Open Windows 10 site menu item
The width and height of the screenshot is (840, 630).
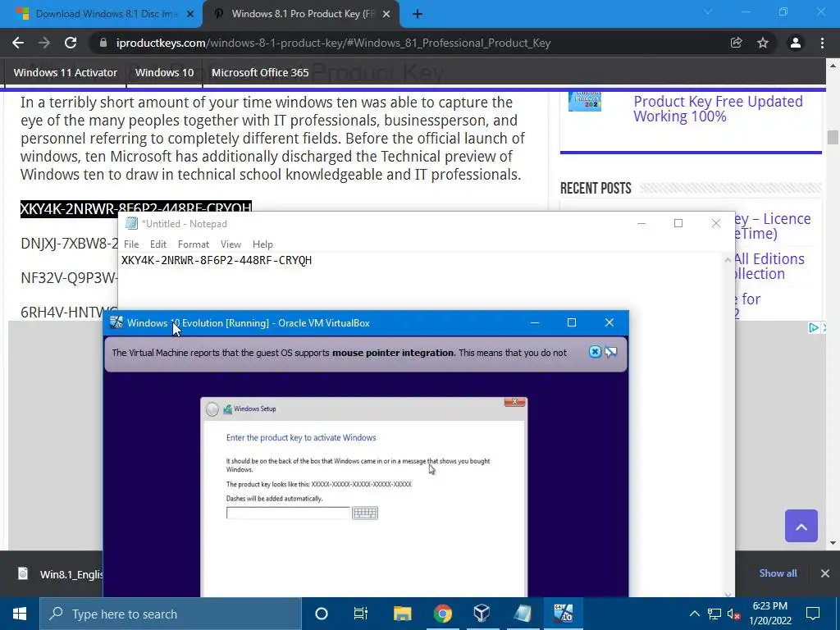(164, 72)
